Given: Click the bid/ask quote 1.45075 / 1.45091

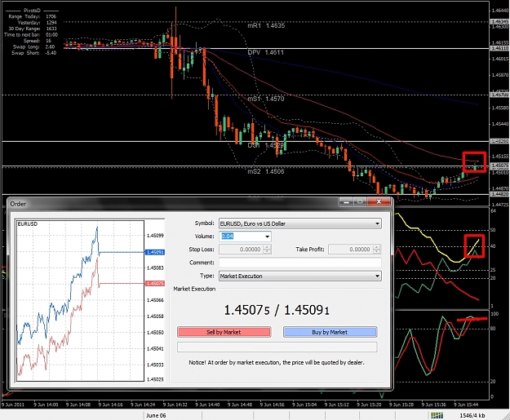Looking at the screenshot, I should (x=277, y=310).
